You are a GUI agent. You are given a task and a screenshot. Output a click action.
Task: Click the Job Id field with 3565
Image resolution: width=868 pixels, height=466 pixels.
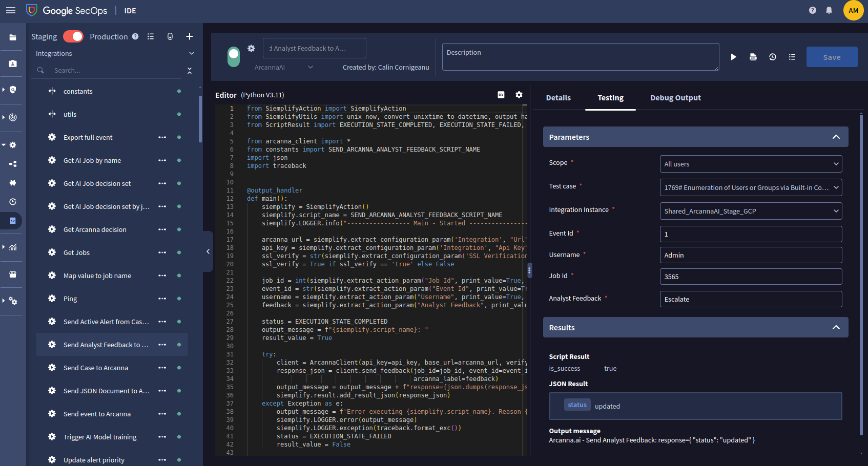click(x=751, y=277)
